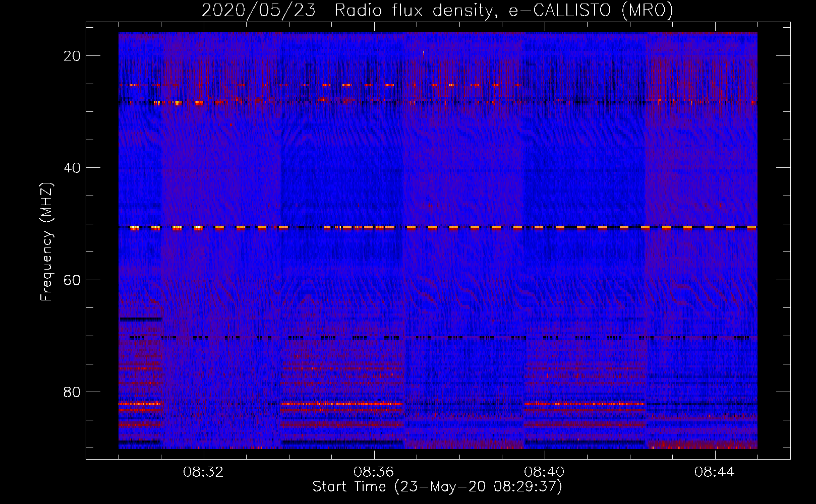816x504 pixels.
Task: Click the frequency tick label '60'
Action: point(72,280)
